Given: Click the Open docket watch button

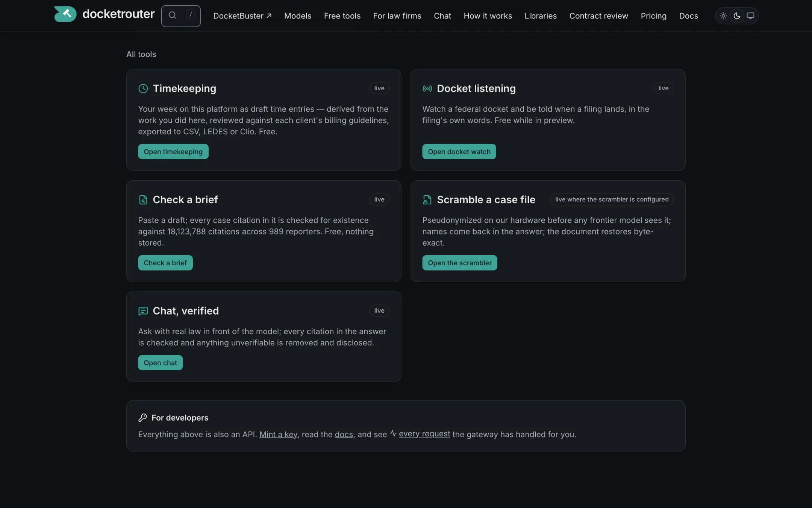Looking at the screenshot, I should click(x=459, y=152).
